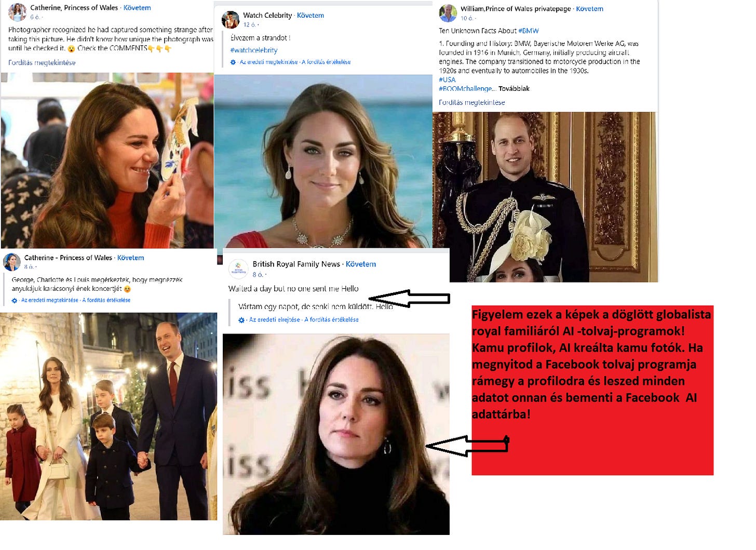The width and height of the screenshot is (756, 550).
Task: Open Catherine, Princess of Wales profile avatar
Action: coord(17,11)
